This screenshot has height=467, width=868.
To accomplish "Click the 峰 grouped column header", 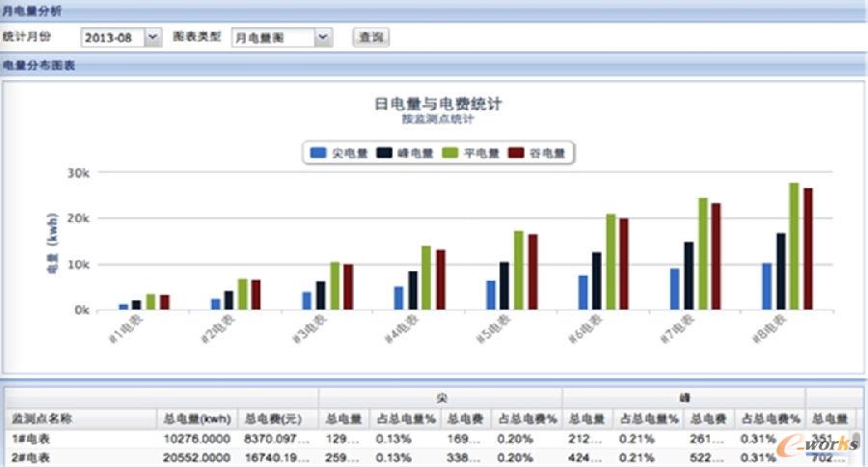I will tap(683, 398).
